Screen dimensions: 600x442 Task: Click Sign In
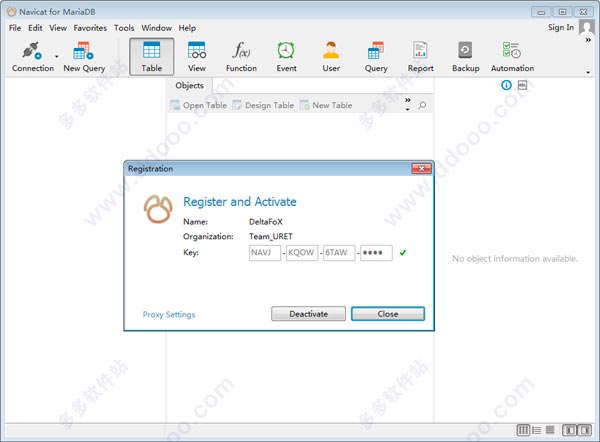561,27
